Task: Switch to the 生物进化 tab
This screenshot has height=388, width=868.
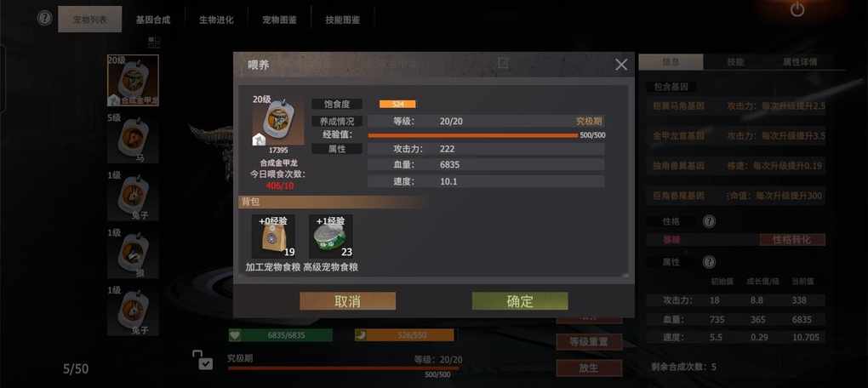Action: pyautogui.click(x=216, y=20)
